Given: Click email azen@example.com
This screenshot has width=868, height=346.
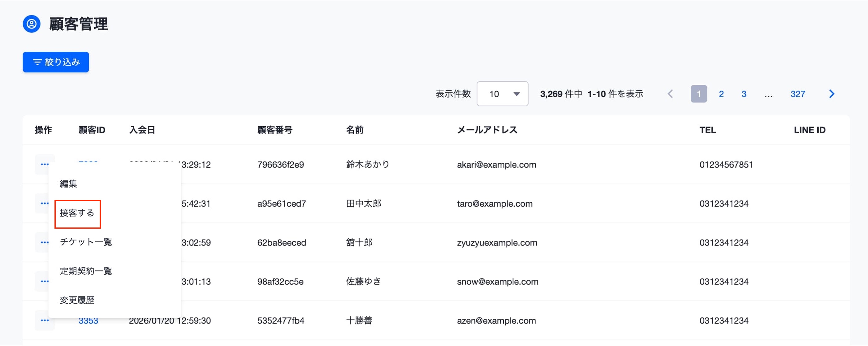Looking at the screenshot, I should click(496, 321).
